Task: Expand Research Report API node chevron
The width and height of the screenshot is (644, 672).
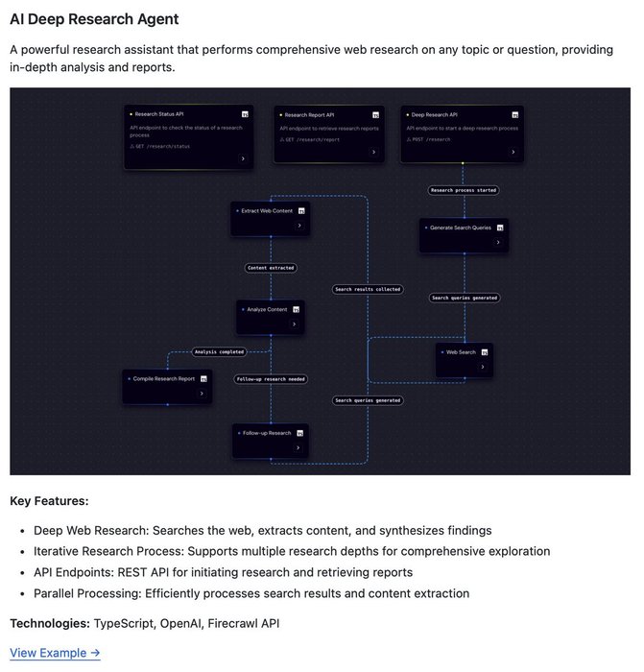Action: (x=373, y=152)
